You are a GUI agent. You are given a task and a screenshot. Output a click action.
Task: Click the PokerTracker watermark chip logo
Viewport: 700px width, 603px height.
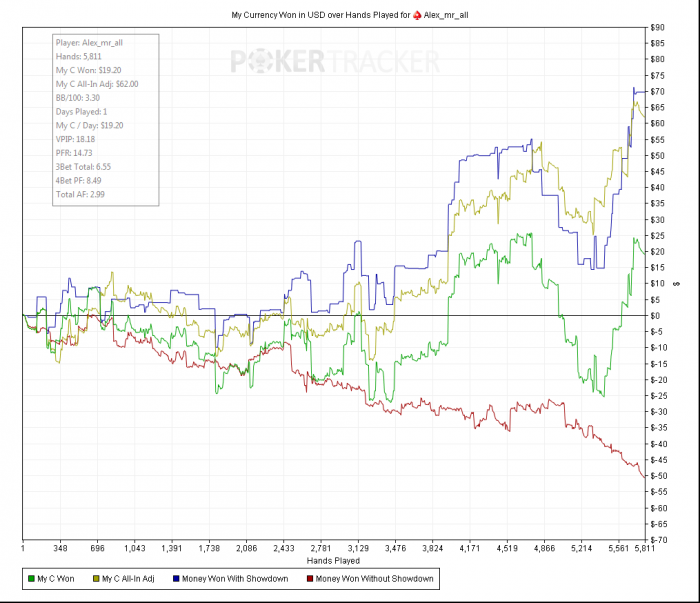tap(257, 61)
